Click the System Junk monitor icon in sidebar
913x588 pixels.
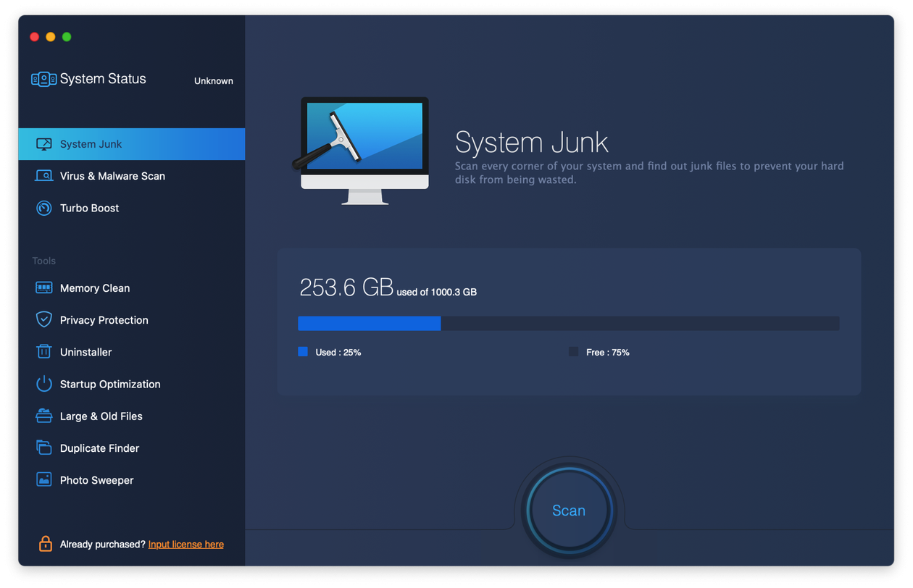[x=44, y=144]
